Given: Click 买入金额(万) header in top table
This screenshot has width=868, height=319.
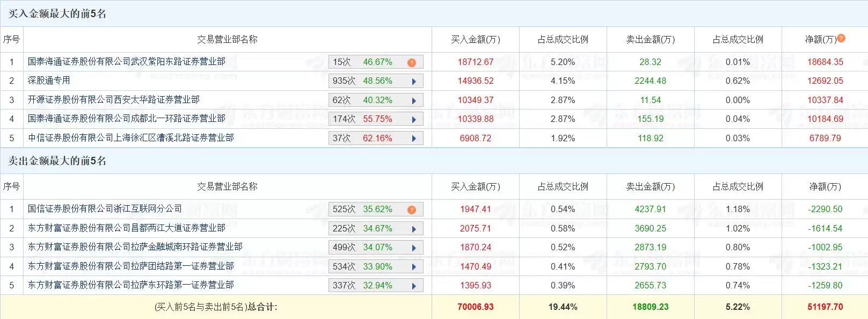Looking at the screenshot, I should click(x=475, y=40).
